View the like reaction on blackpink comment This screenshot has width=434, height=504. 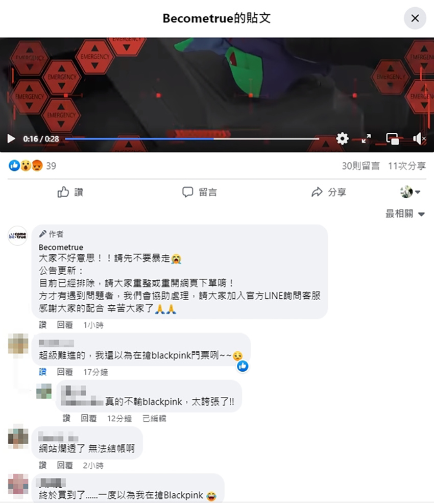pos(243,366)
